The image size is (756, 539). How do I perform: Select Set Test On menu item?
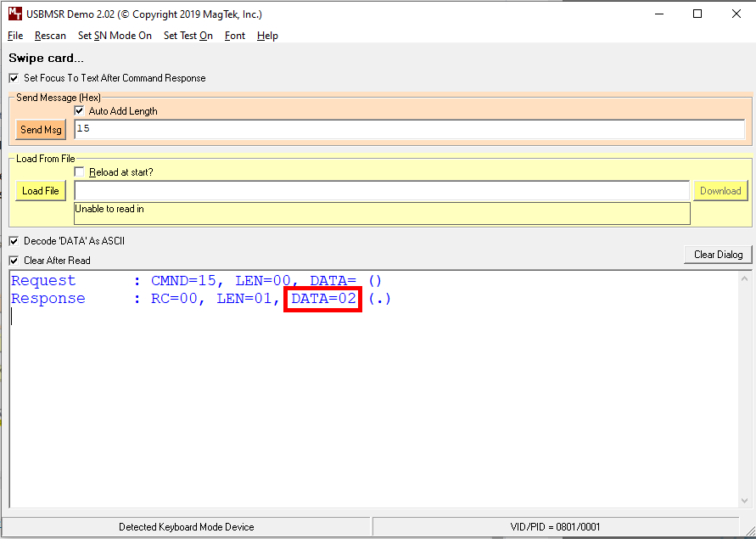click(188, 36)
